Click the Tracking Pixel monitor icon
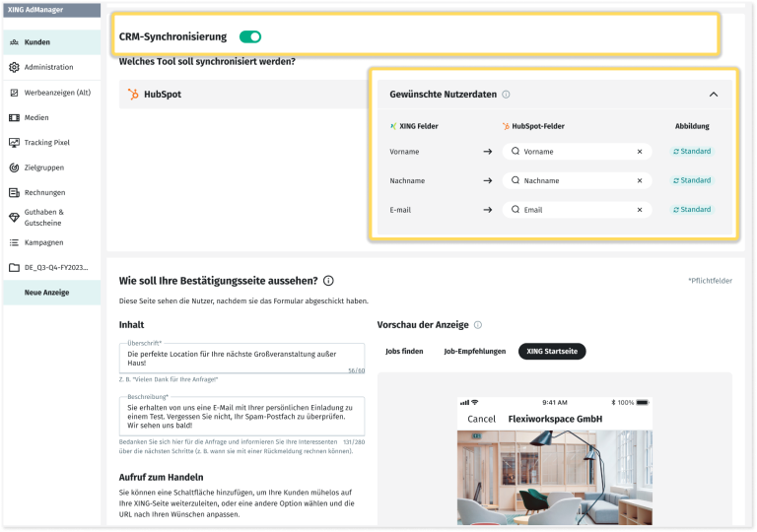This screenshot has width=757, height=532. tap(15, 143)
